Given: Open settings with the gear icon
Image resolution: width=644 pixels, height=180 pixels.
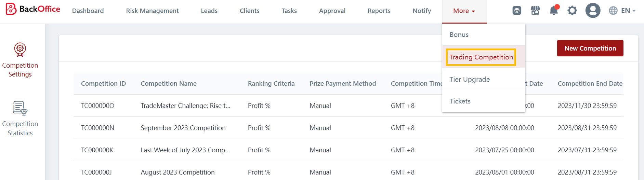Looking at the screenshot, I should coord(572,11).
